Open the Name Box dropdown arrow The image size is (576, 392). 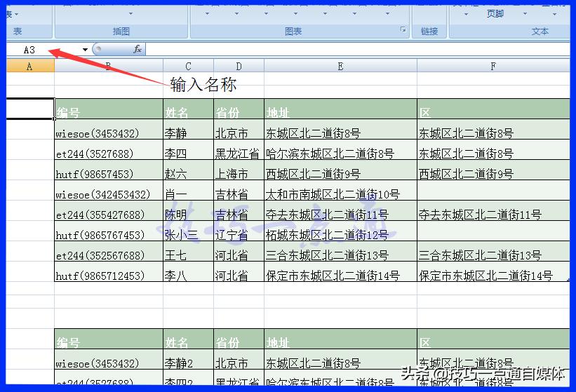(85, 50)
